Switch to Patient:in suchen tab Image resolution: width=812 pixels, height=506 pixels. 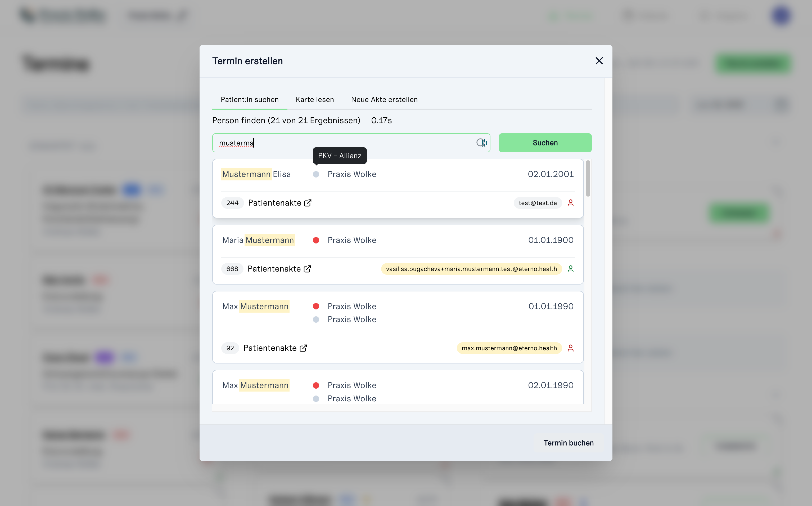[249, 99]
